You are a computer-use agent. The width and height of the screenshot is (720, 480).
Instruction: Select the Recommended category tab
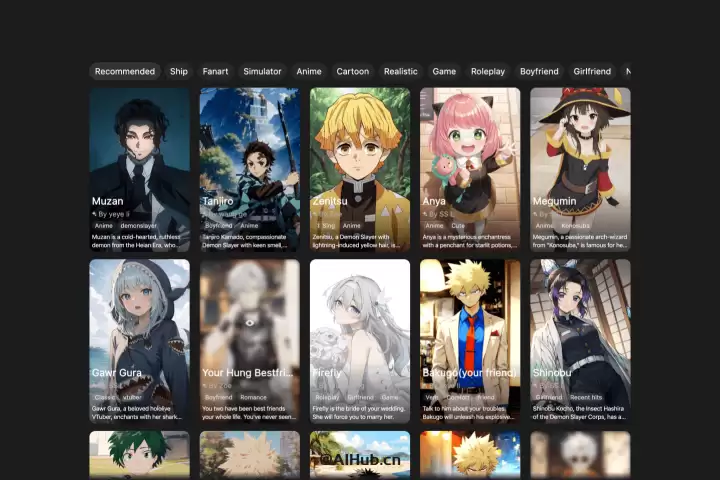pyautogui.click(x=125, y=71)
